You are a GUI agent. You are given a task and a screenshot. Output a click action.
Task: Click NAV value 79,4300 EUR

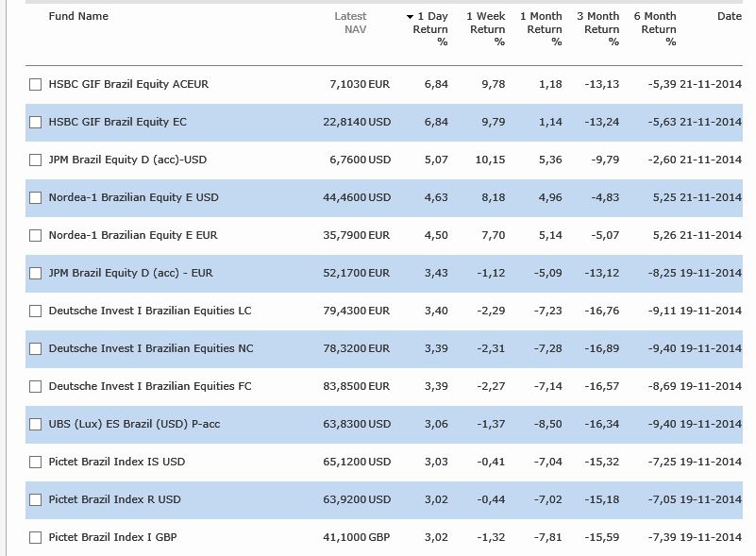tap(357, 311)
